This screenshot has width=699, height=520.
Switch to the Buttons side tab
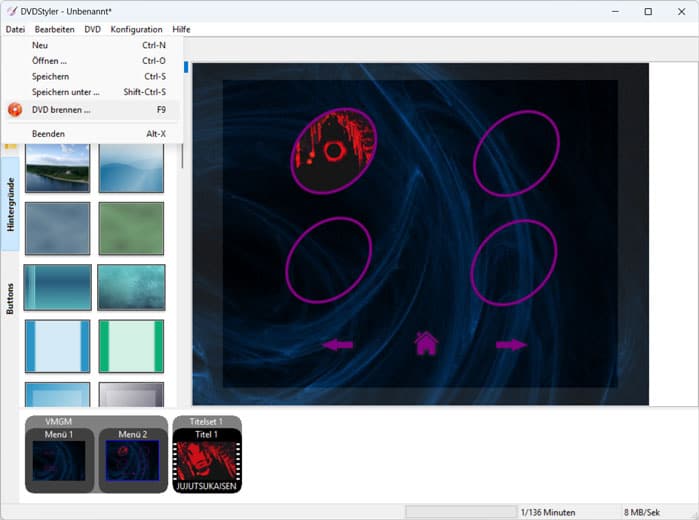tap(10, 297)
